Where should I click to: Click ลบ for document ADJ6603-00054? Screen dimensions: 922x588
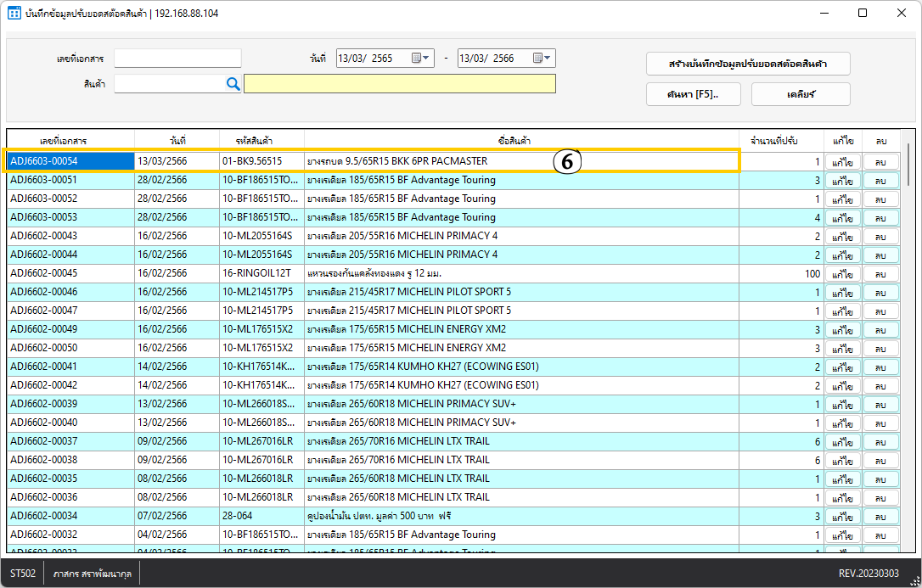(880, 161)
